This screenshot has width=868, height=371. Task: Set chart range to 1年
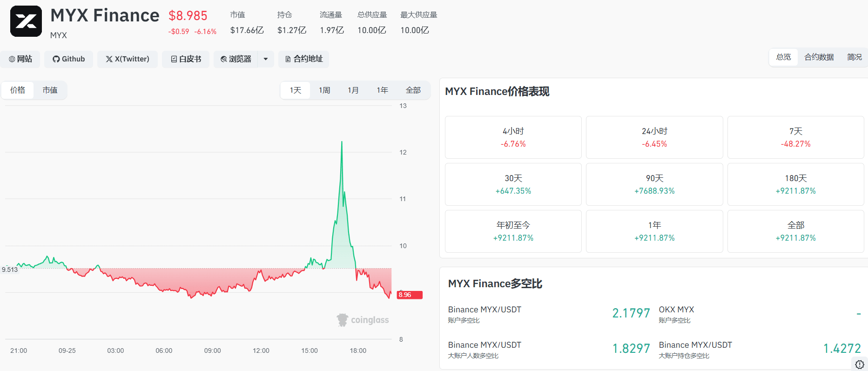[383, 90]
